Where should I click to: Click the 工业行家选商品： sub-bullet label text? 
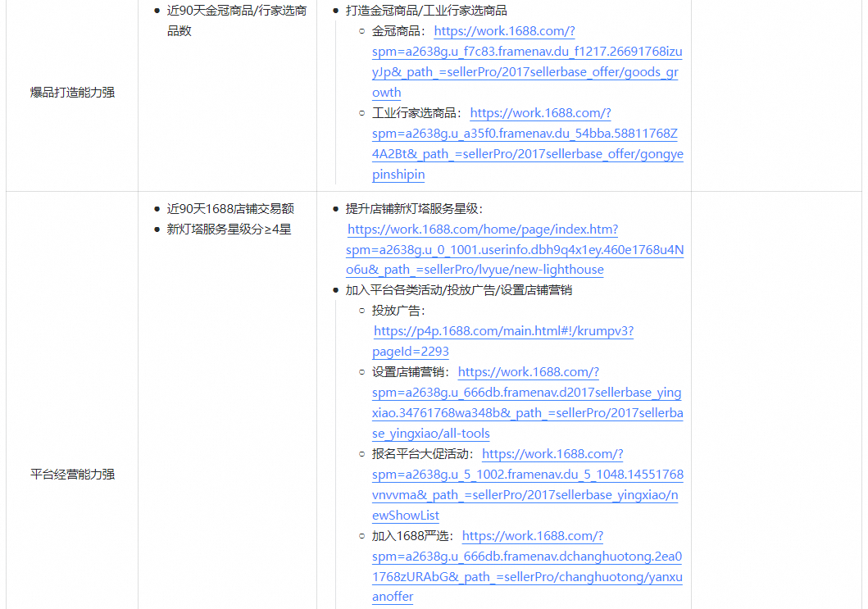418,113
